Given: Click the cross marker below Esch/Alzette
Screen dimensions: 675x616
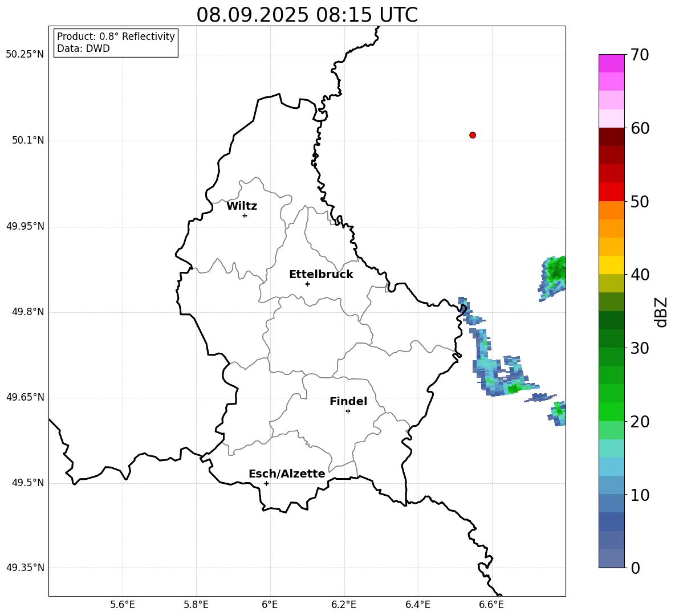Looking at the screenshot, I should [266, 483].
